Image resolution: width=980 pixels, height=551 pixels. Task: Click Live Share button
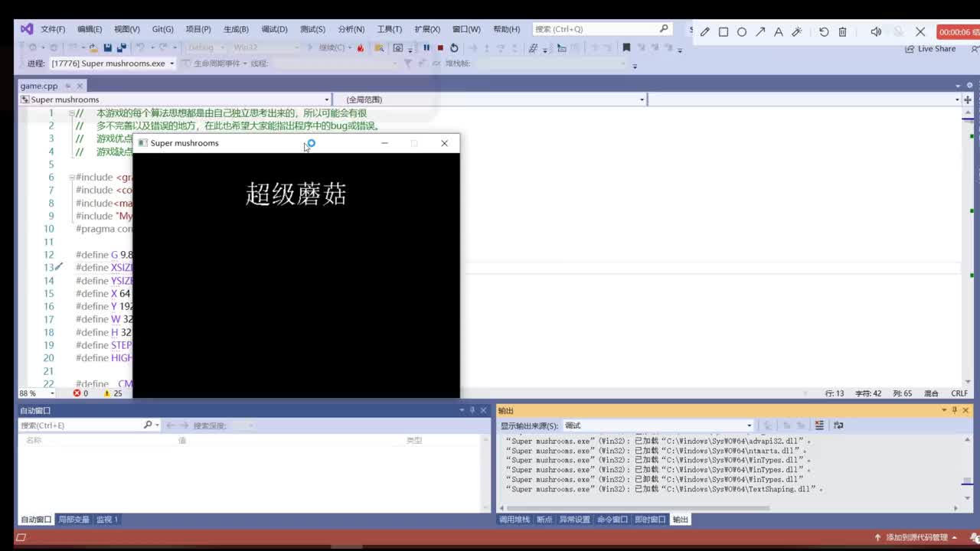pyautogui.click(x=930, y=49)
